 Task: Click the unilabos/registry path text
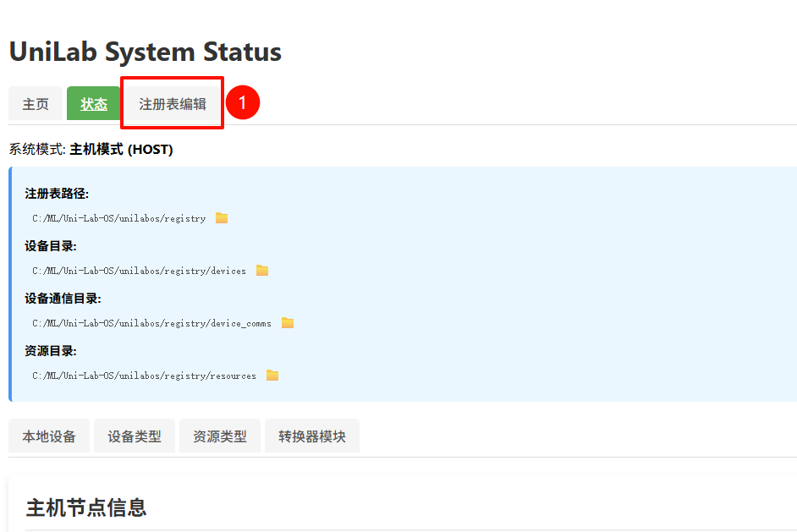pyautogui.click(x=119, y=218)
